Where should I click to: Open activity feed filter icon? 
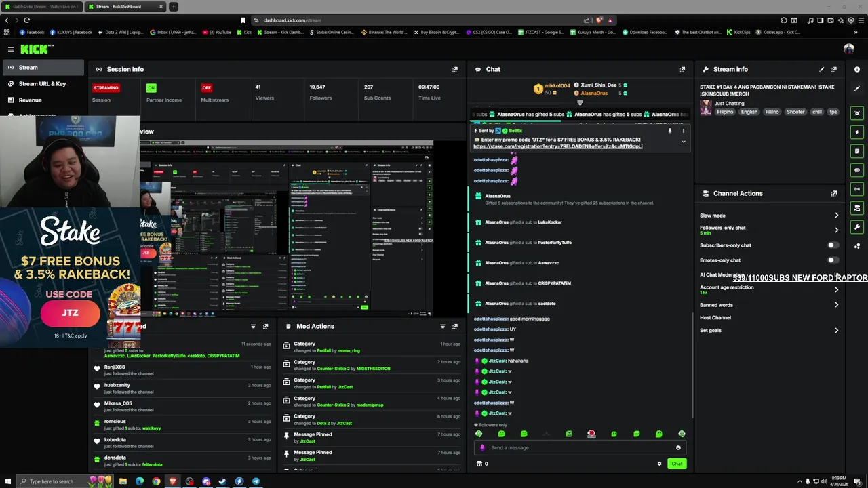(x=254, y=326)
